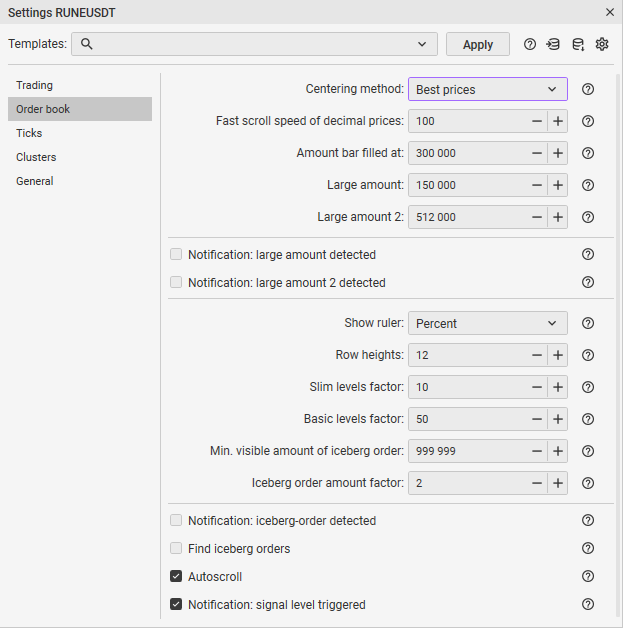Viewport: 623px width, 628px height.
Task: Show help for Basic levels factor
Action: [x=588, y=419]
